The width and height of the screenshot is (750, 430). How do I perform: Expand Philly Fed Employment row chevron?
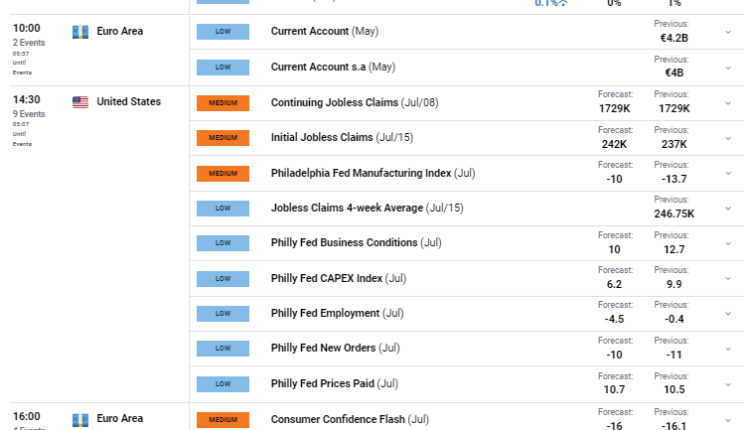tap(728, 313)
